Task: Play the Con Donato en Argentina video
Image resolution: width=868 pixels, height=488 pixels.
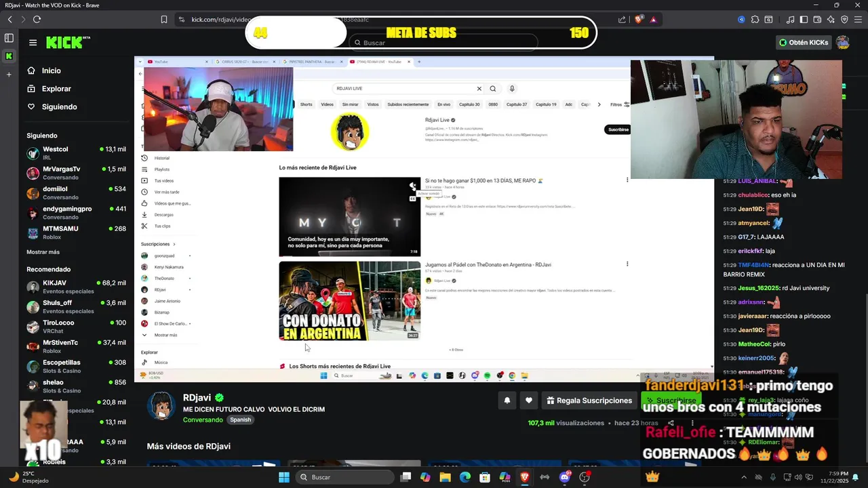Action: pyautogui.click(x=349, y=301)
